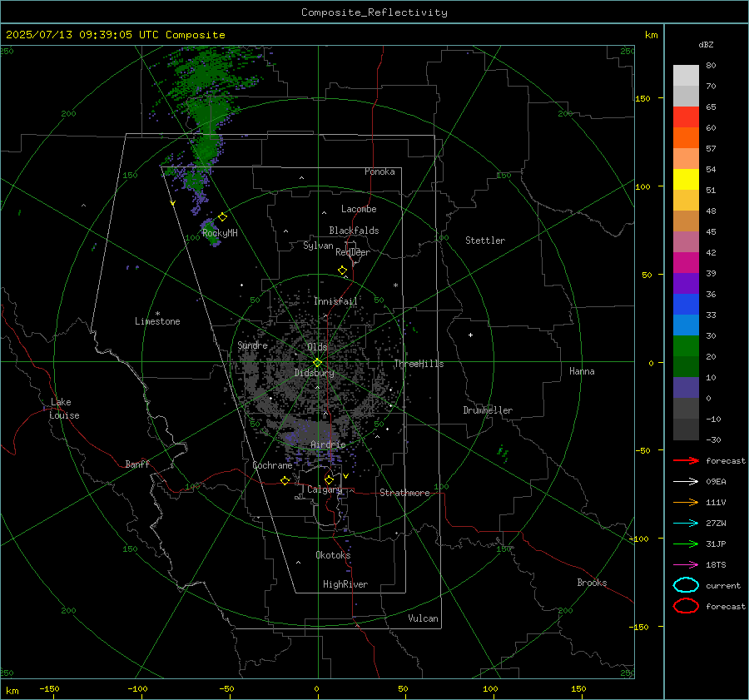Click the Hanna town label
Screen dimensions: 749x700
coord(582,371)
